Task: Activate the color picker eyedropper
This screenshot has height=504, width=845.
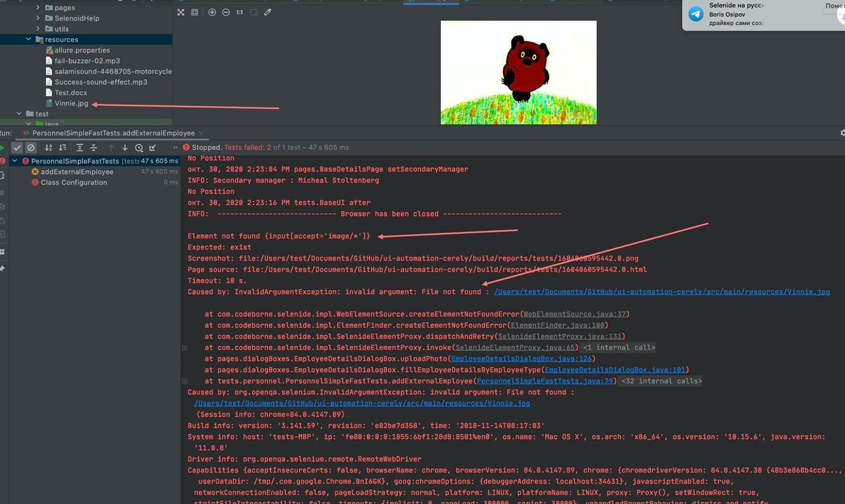Action: (x=267, y=12)
